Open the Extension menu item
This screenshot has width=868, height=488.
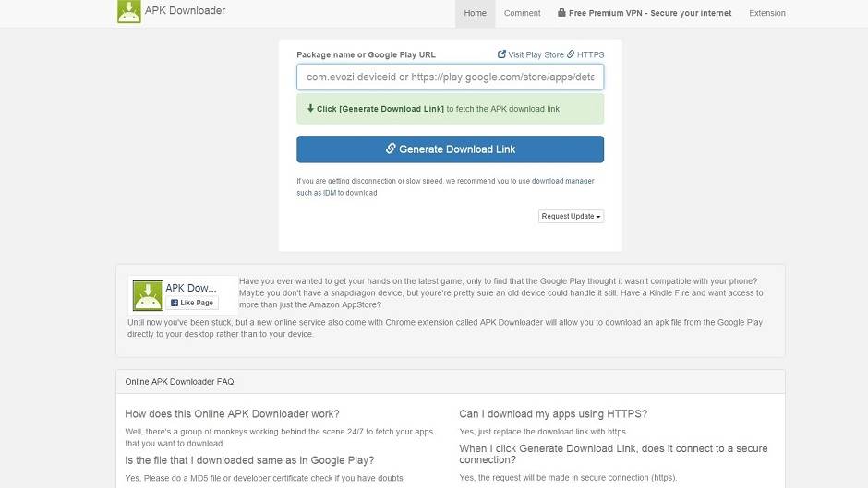(x=766, y=13)
